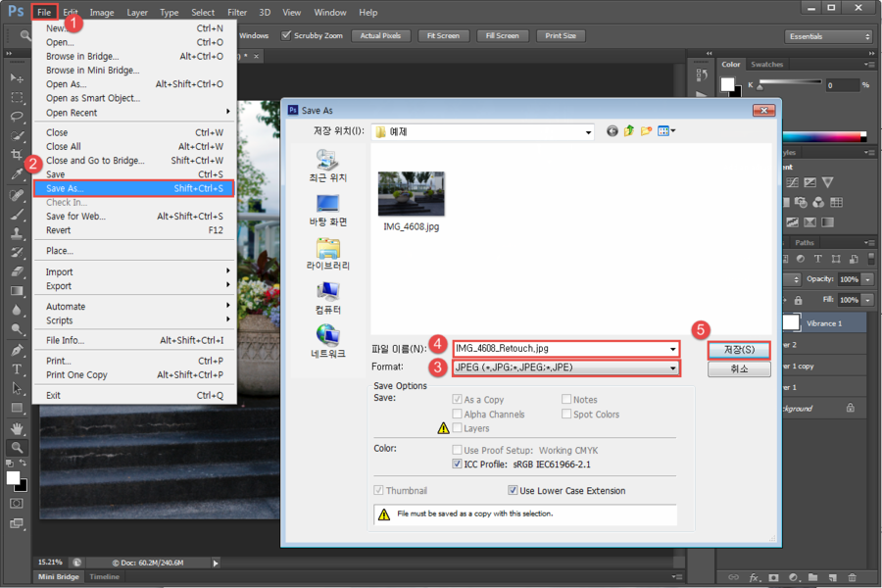Open the Layer menu
This screenshot has height=588, width=882.
(137, 13)
